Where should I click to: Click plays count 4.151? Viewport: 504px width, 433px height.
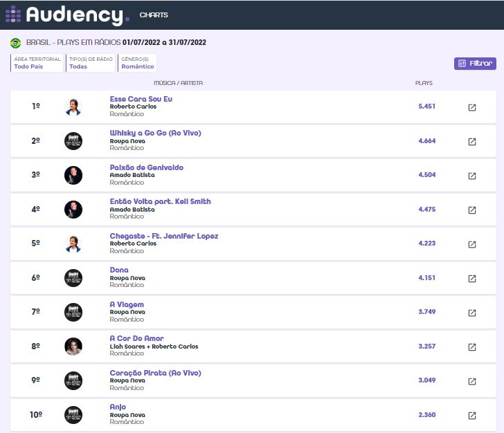pyautogui.click(x=427, y=277)
